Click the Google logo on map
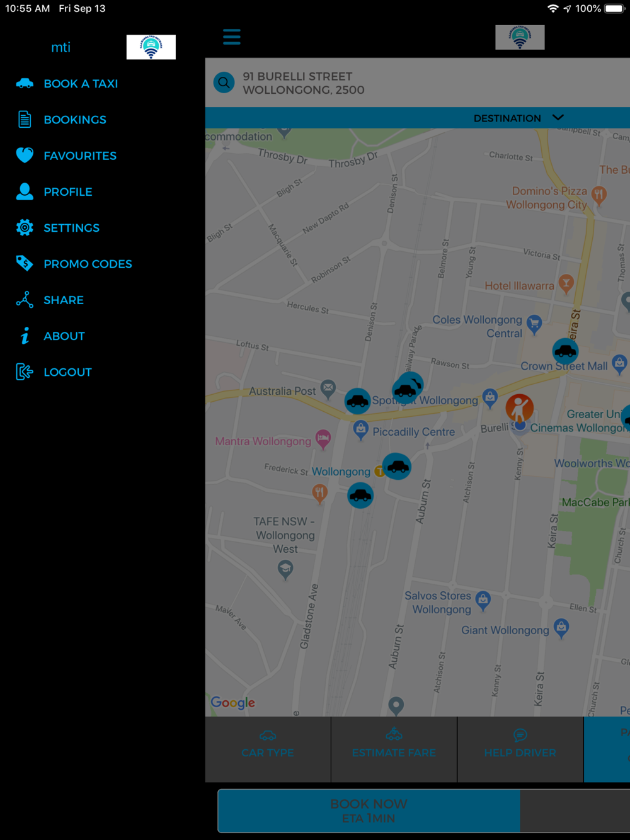This screenshot has width=630, height=840. [x=232, y=702]
